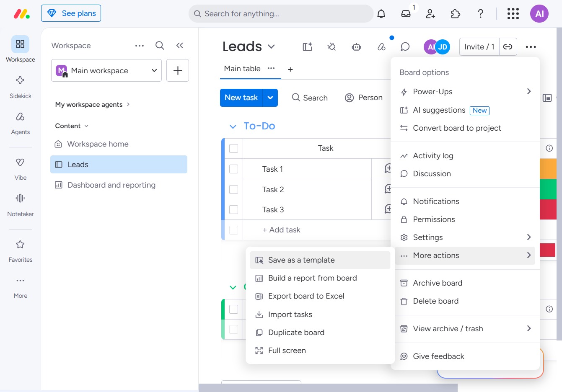This screenshot has width=562, height=392.
Task: Click the New task button
Action: pos(241,98)
